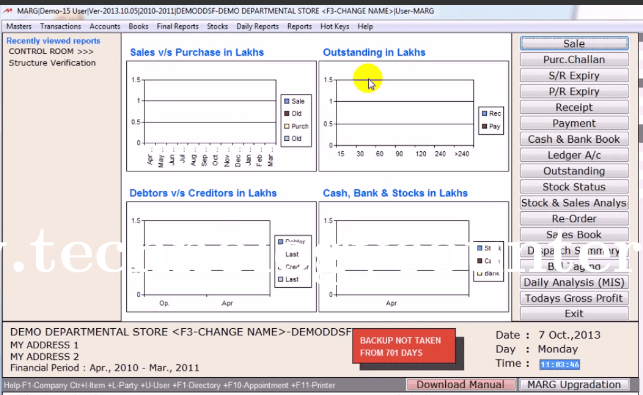Click the Sale button
The width and height of the screenshot is (643, 395).
574,43
